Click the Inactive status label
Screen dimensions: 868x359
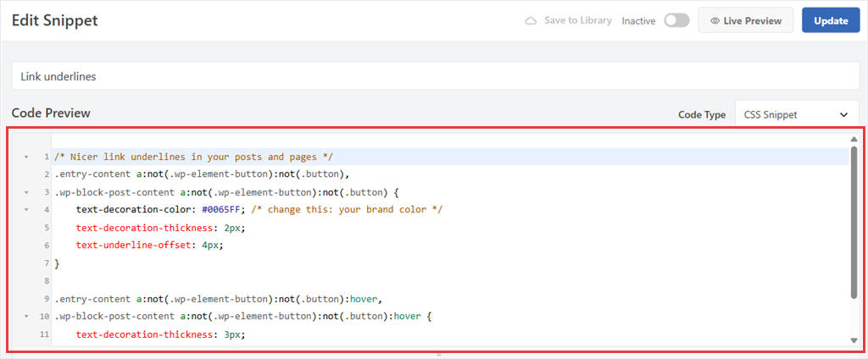tap(638, 21)
